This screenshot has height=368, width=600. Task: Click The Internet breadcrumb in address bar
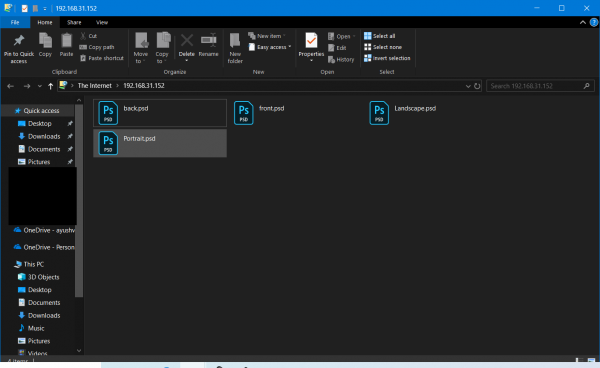tap(95, 86)
